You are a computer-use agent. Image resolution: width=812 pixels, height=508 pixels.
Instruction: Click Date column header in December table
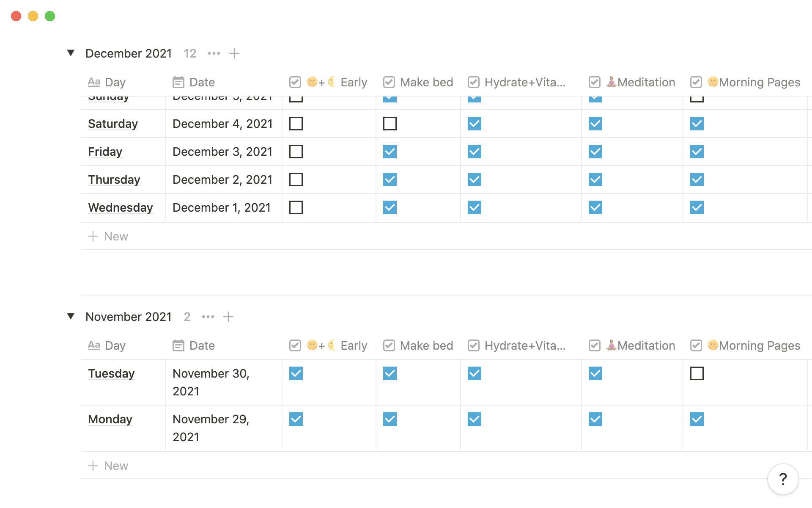[202, 82]
